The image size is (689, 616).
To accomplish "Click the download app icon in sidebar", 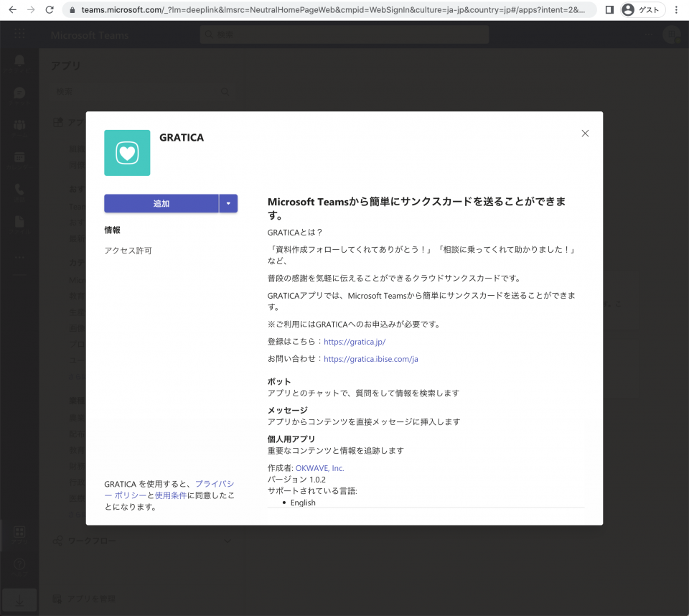I will pyautogui.click(x=19, y=600).
